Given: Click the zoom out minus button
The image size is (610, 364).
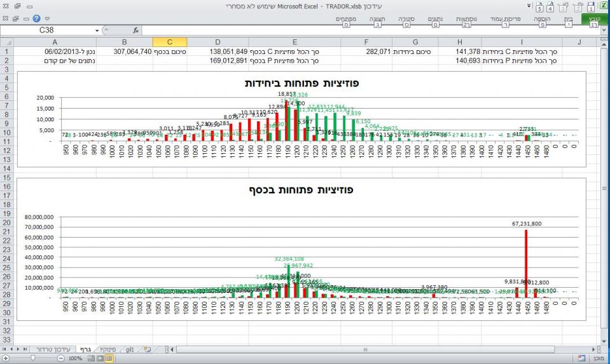Looking at the screenshot, I should pos(60,358).
